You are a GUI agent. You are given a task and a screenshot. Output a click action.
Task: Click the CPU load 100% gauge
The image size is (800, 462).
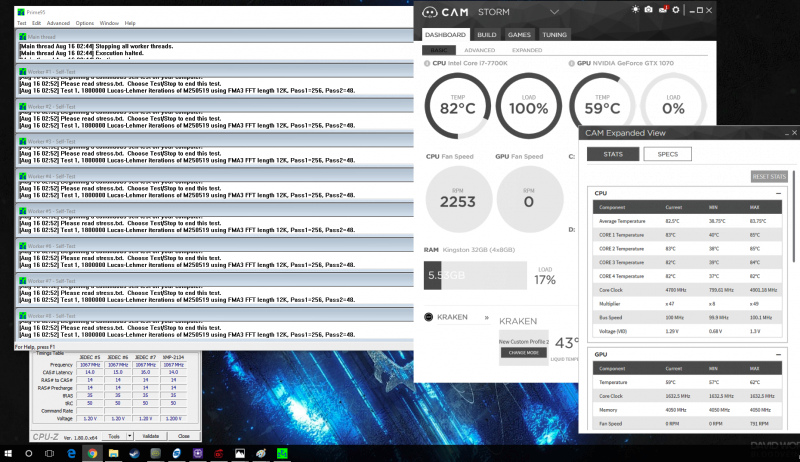pyautogui.click(x=529, y=106)
